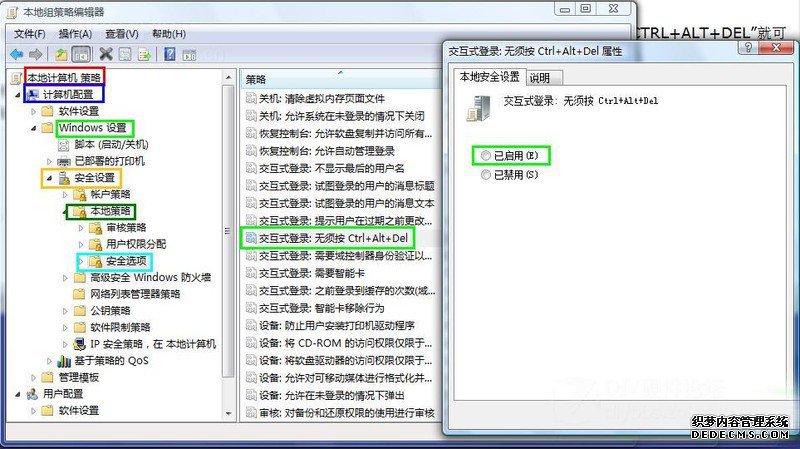Switch to the 本地安全设置 tab
Viewport: 800px width, 449px height.
pos(489,77)
